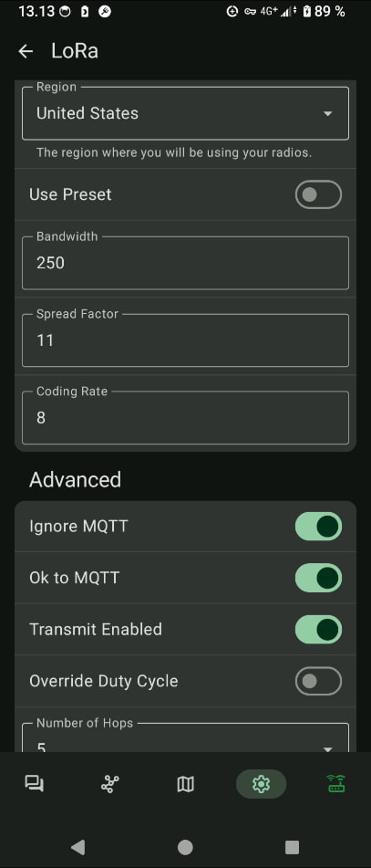Open the Number of Hops dropdown
Image resolution: width=371 pixels, height=868 pixels.
pos(185,737)
